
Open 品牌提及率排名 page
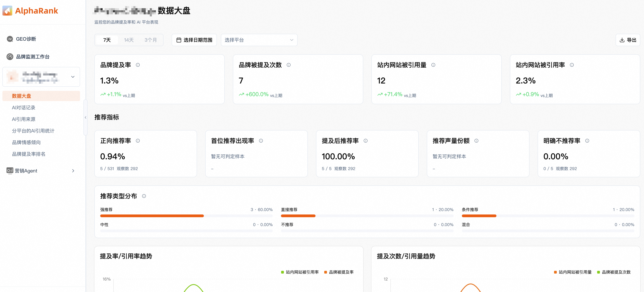tap(29, 154)
